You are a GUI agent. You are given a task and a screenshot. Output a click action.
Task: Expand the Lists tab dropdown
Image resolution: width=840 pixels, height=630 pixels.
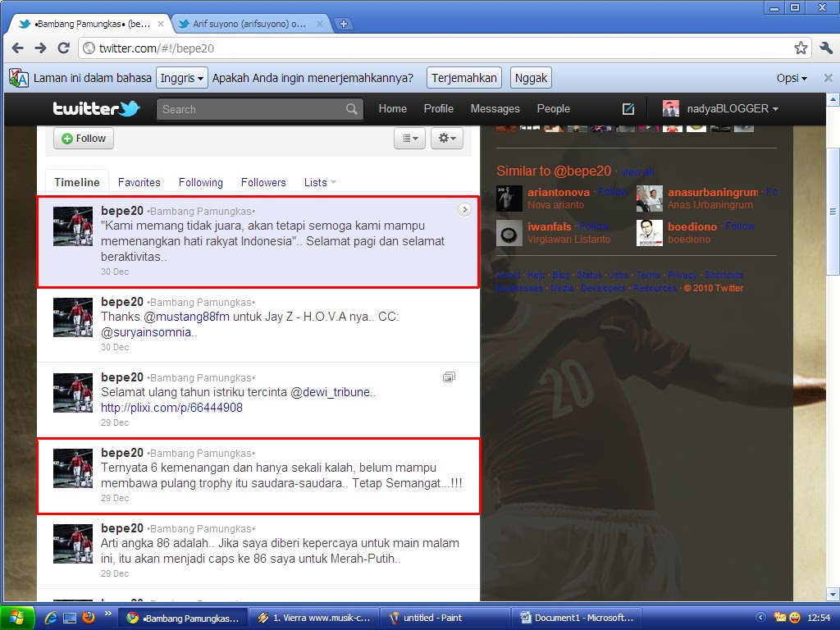pos(333,182)
